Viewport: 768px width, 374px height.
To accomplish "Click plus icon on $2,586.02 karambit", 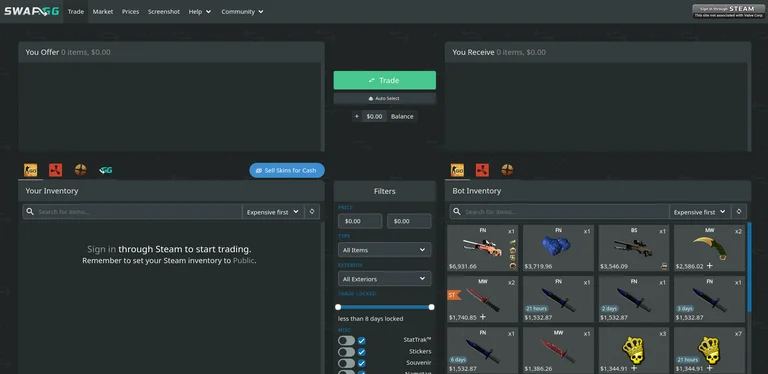I will (x=709, y=266).
